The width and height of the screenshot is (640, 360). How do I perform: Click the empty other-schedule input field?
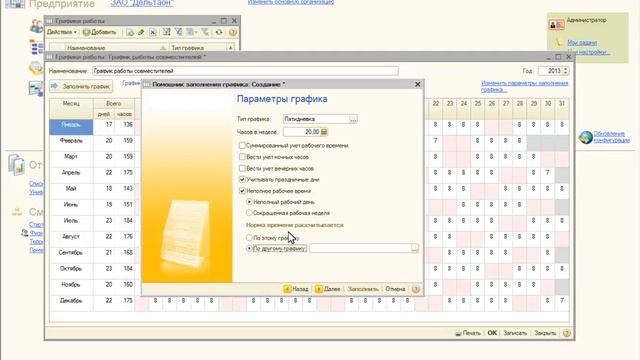(x=360, y=248)
